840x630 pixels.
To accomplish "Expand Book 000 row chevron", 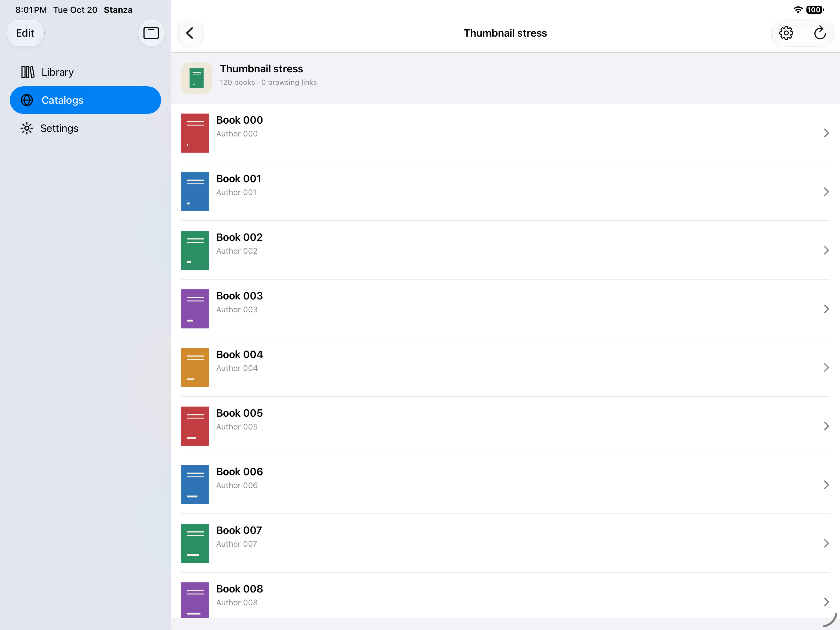I will 826,133.
